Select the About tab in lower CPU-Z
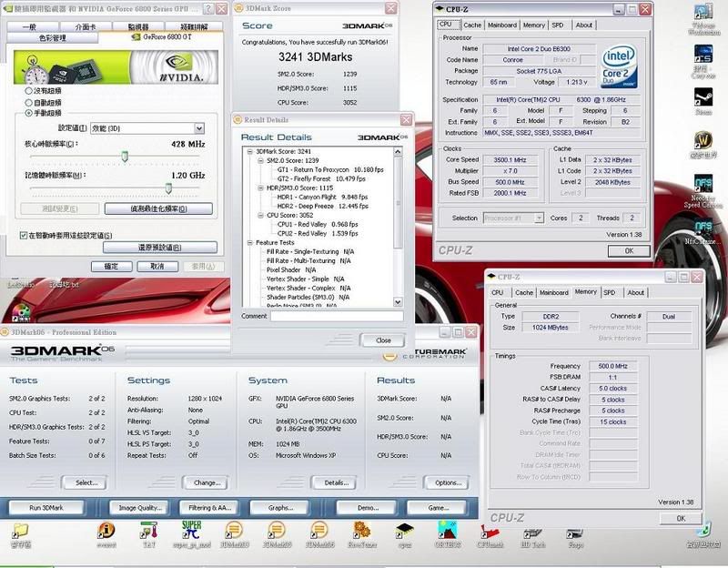The image size is (728, 568). click(x=635, y=292)
